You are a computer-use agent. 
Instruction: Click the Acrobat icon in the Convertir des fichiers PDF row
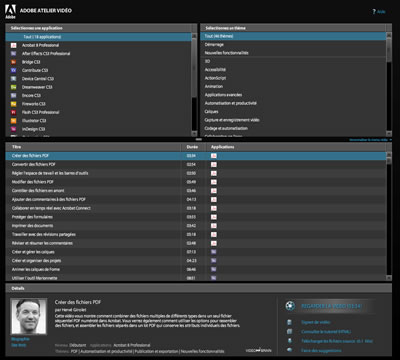pyautogui.click(x=214, y=165)
